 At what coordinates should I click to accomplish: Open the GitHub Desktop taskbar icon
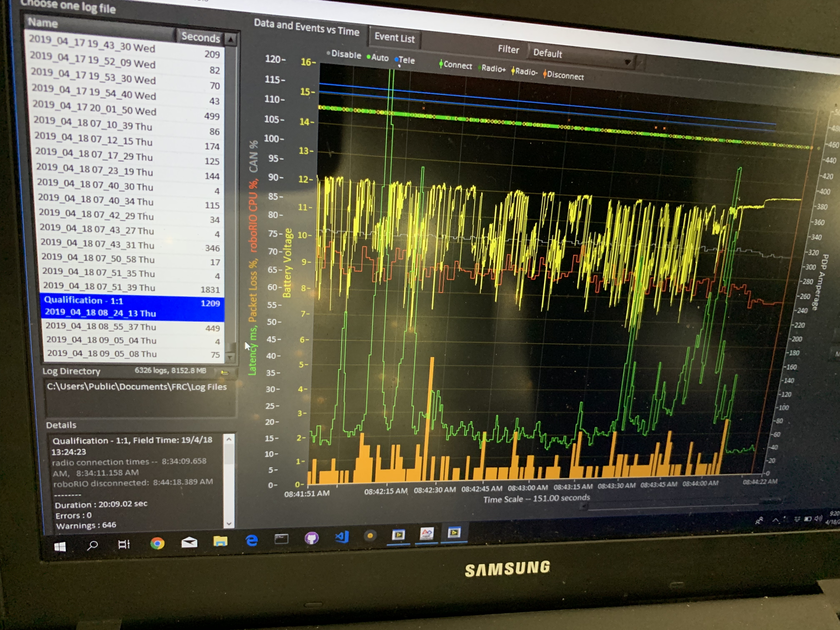311,538
